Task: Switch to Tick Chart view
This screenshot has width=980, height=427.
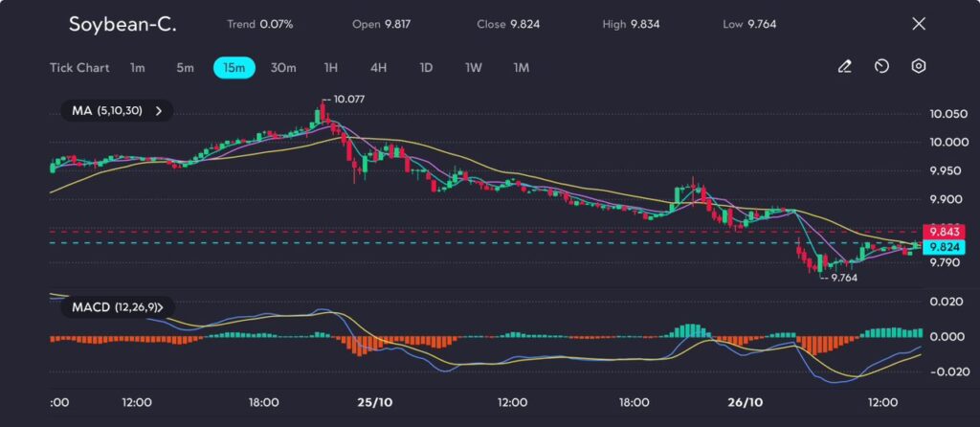Action: tap(79, 68)
